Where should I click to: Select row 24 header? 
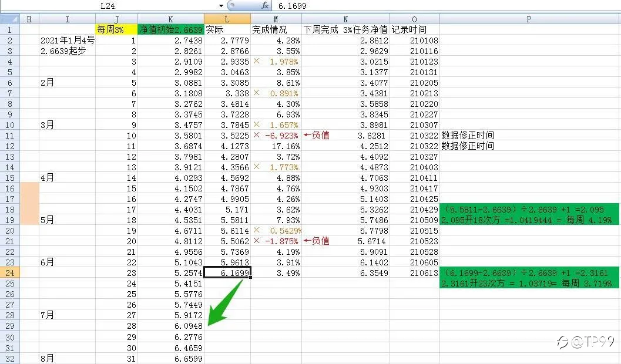pyautogui.click(x=10, y=273)
